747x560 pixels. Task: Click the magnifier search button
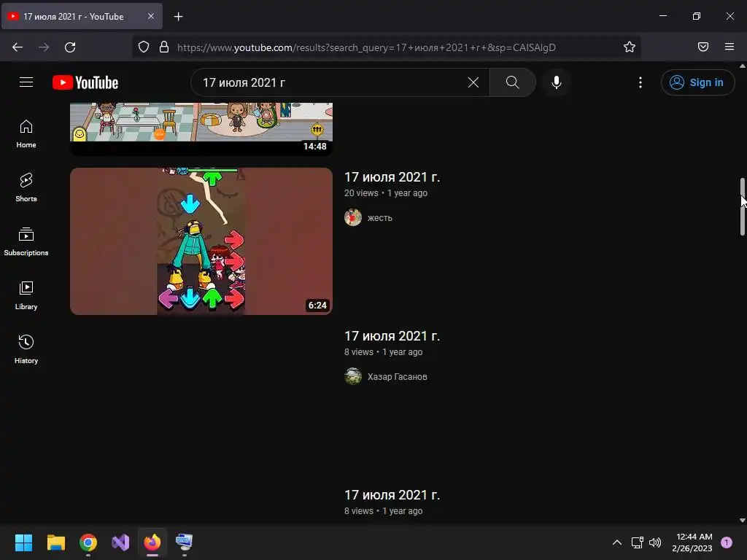tap(513, 82)
